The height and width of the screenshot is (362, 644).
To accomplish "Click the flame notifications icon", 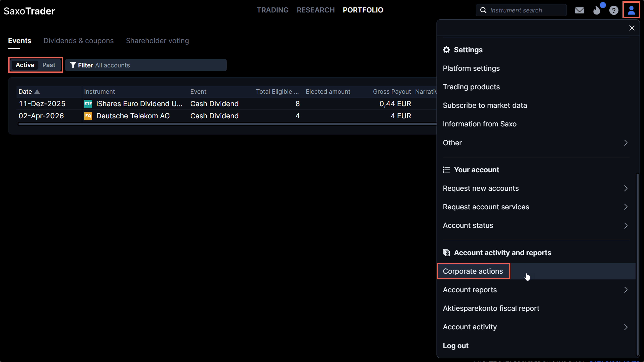I will tap(597, 10).
